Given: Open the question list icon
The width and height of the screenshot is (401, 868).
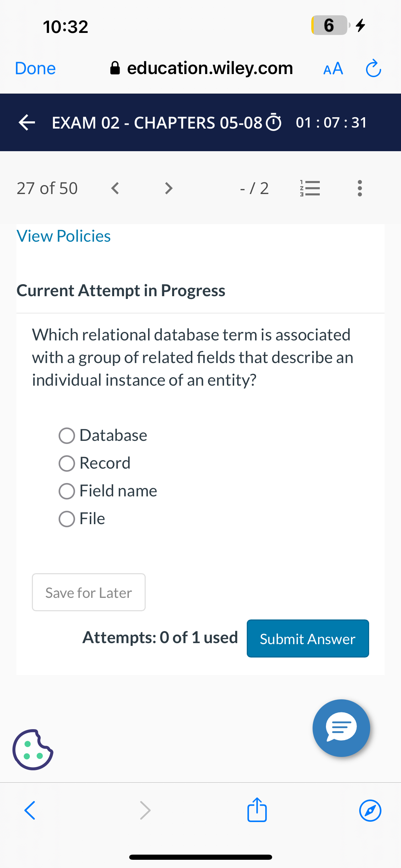Looking at the screenshot, I should (309, 188).
